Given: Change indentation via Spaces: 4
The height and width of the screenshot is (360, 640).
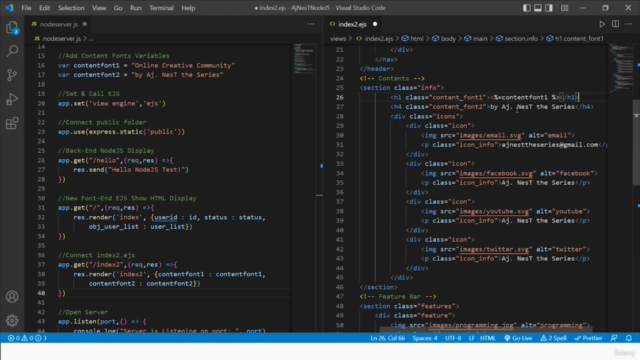Looking at the screenshot, I should point(424,338).
